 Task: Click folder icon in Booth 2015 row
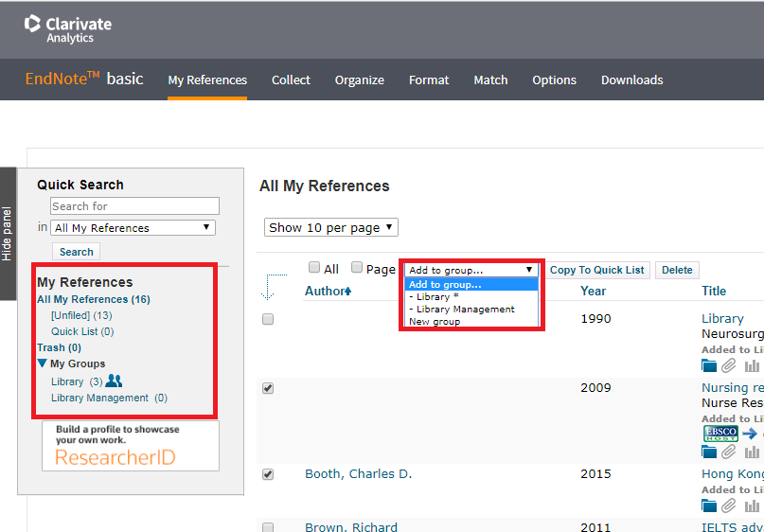click(x=709, y=505)
